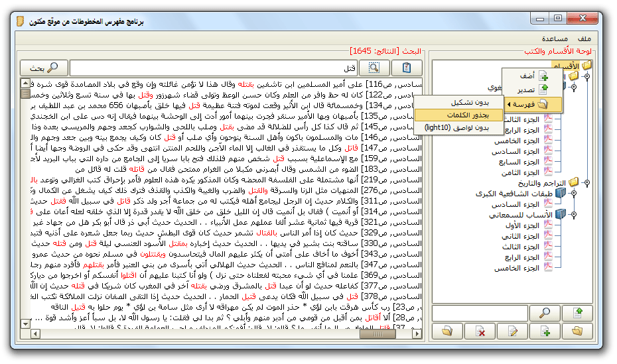The width and height of the screenshot is (617, 364).
Task: Click the magnifier search button under the tree
Action: pyautogui.click(x=545, y=313)
